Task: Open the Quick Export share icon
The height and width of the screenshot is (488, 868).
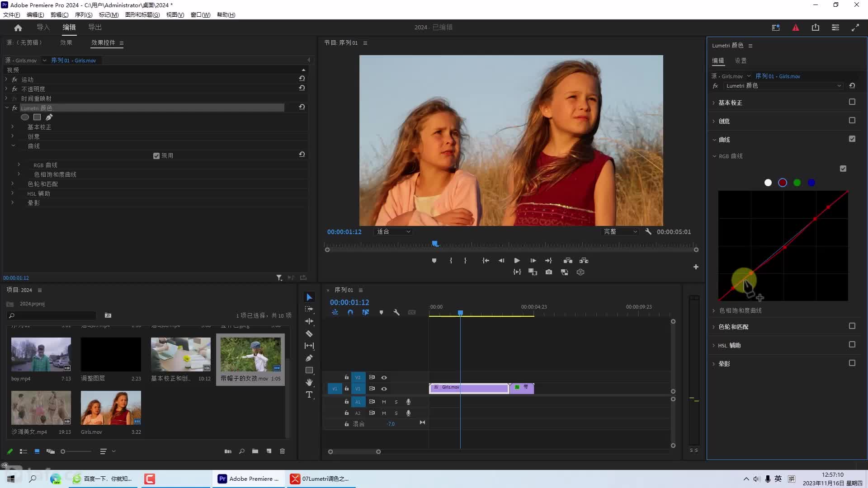Action: [x=816, y=28]
